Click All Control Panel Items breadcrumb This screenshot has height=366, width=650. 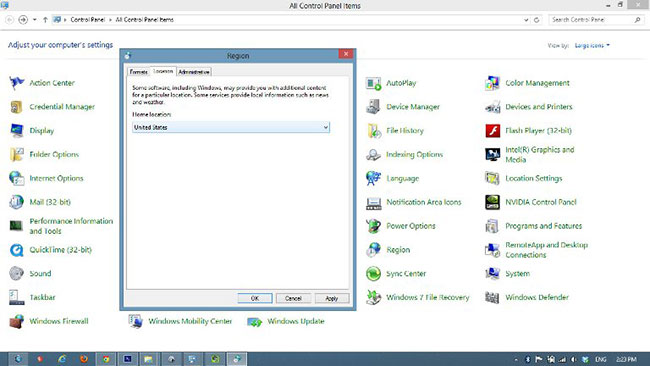[x=144, y=19]
